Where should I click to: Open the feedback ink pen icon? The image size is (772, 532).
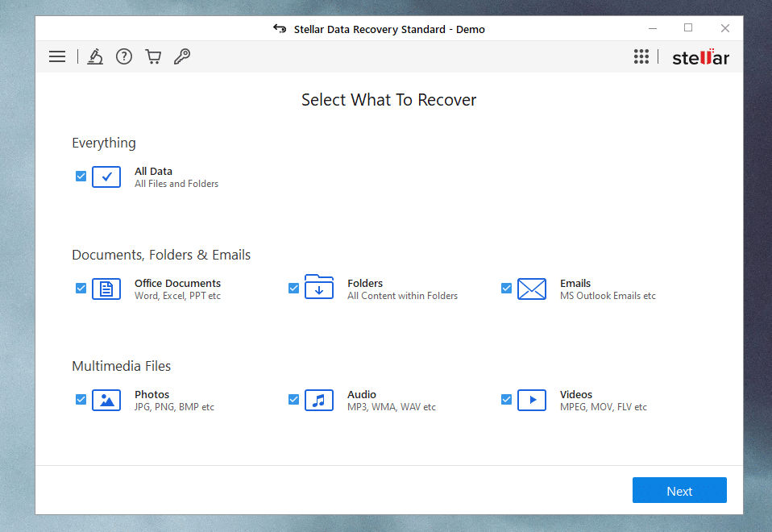[95, 56]
